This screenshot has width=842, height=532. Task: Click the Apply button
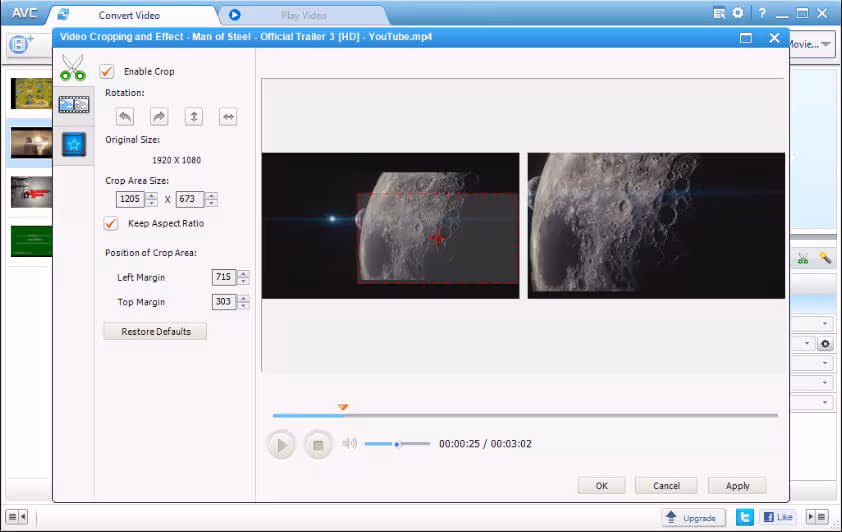pyautogui.click(x=737, y=486)
